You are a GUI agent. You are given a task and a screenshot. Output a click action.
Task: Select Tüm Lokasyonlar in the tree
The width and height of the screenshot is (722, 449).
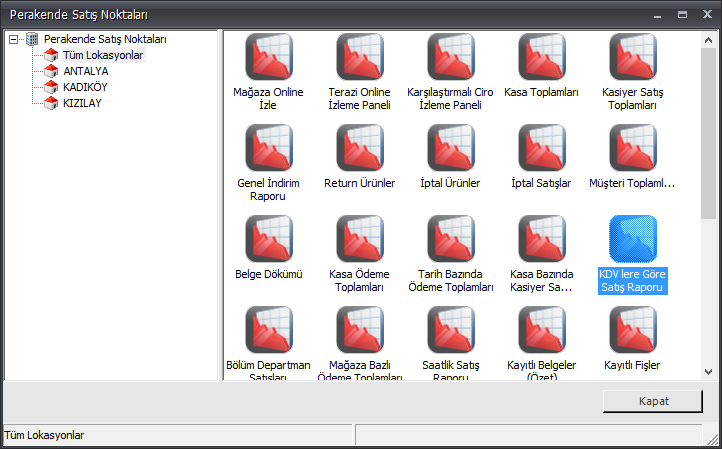(x=103, y=55)
